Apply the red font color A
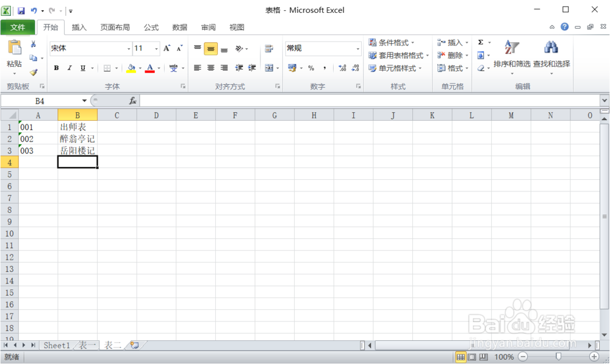Viewport: 610px width, 364px height. 150,68
